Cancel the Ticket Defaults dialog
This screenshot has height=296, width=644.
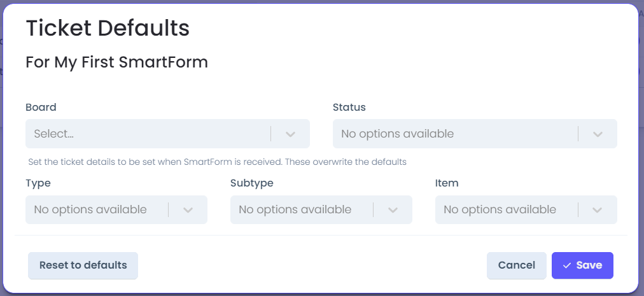pos(517,265)
